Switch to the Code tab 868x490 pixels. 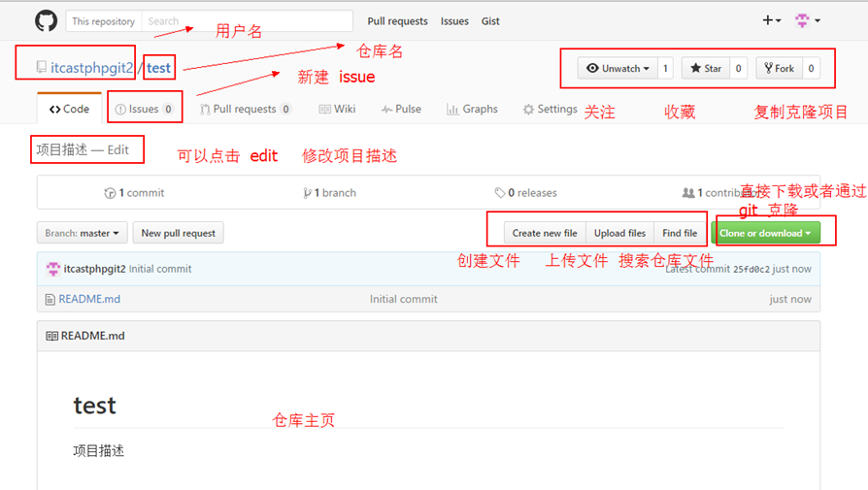point(69,109)
